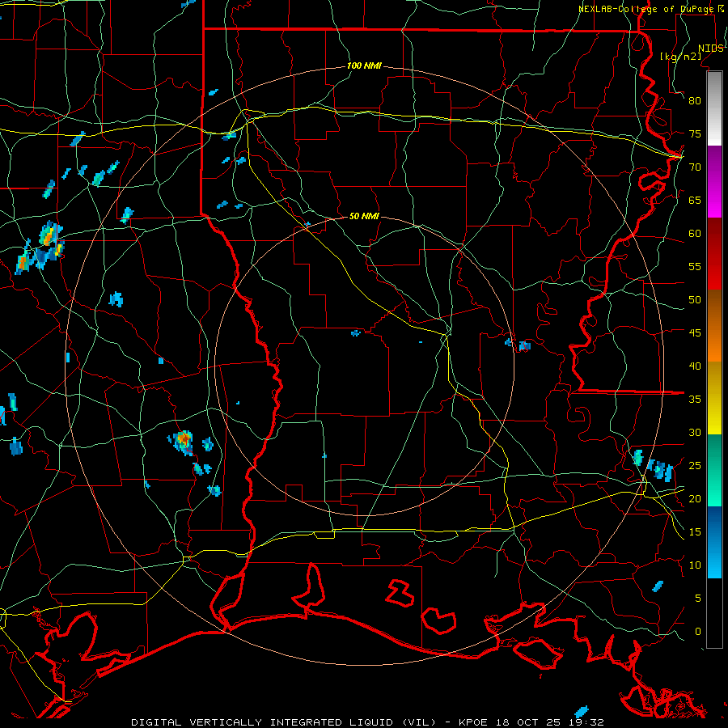
Task: Click the "18 OCT 25" date in the caption
Action: 527,722
